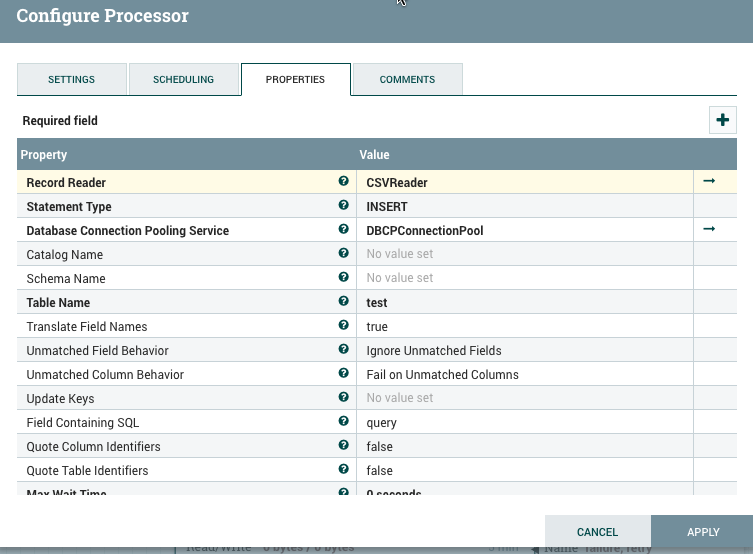
Task: Click Cancel to discard changes
Action: click(x=597, y=532)
